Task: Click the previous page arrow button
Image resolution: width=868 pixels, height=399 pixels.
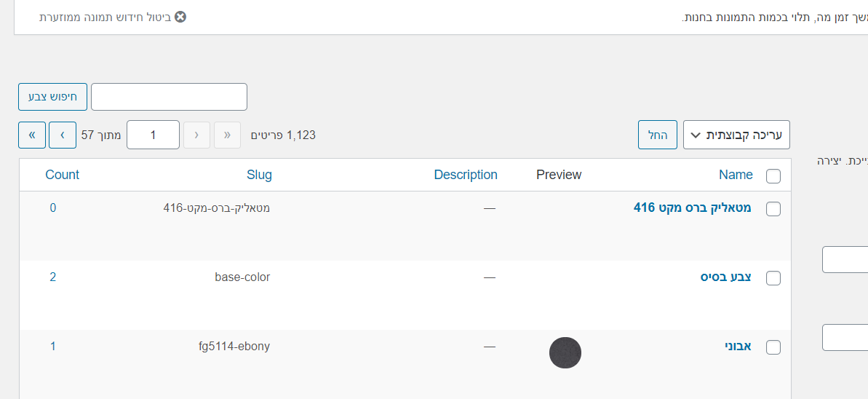Action: click(196, 135)
